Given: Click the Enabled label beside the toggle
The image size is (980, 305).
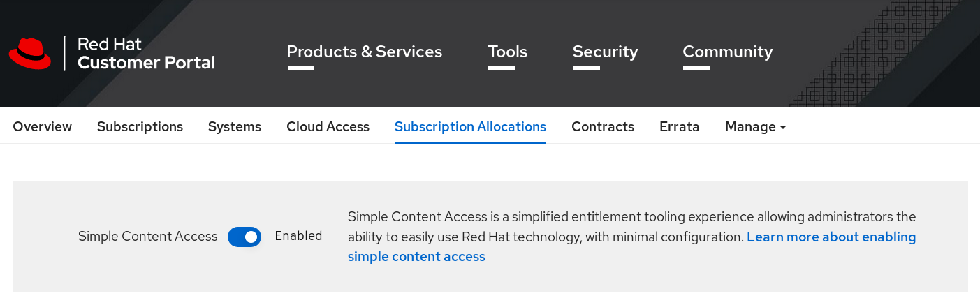Looking at the screenshot, I should tap(298, 236).
